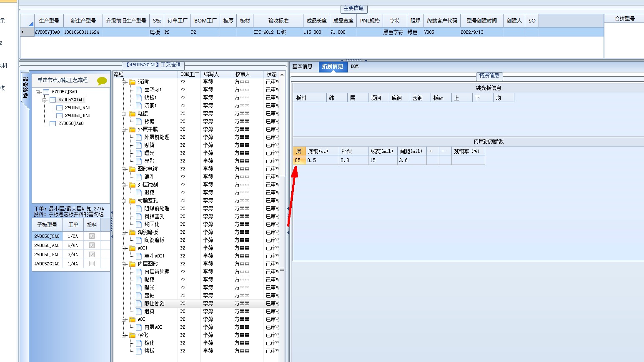Click the document icon of 镀孔 step

click(139, 177)
